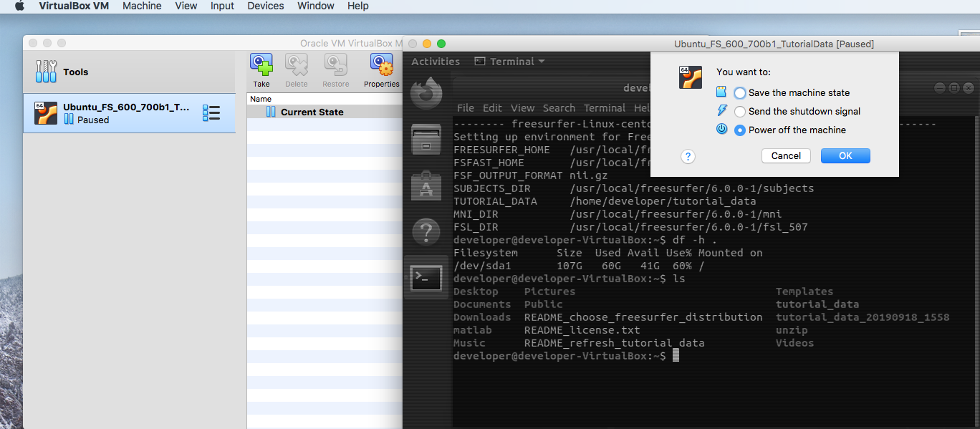Select the Current State snapshot row
Image resolution: width=980 pixels, height=429 pixels.
(312, 112)
